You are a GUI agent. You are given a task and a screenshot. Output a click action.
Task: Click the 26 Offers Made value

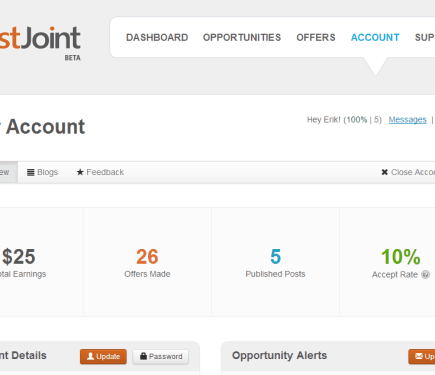click(147, 257)
